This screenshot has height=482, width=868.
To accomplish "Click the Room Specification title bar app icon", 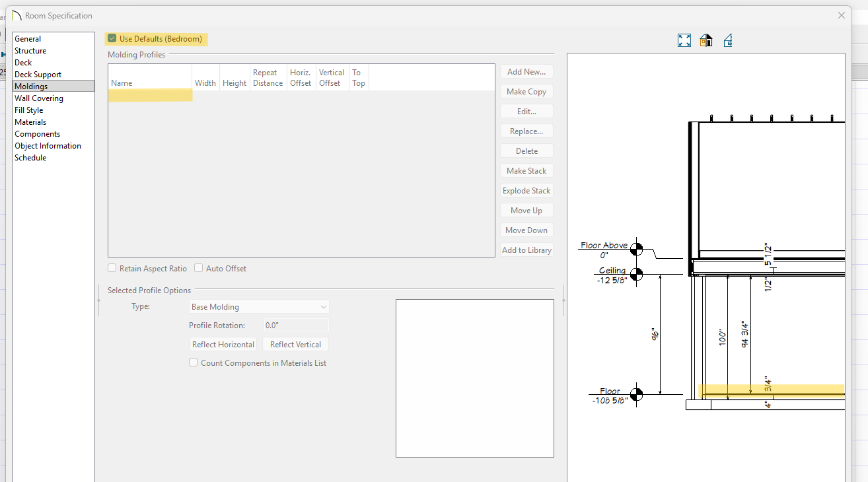I will click(x=17, y=15).
